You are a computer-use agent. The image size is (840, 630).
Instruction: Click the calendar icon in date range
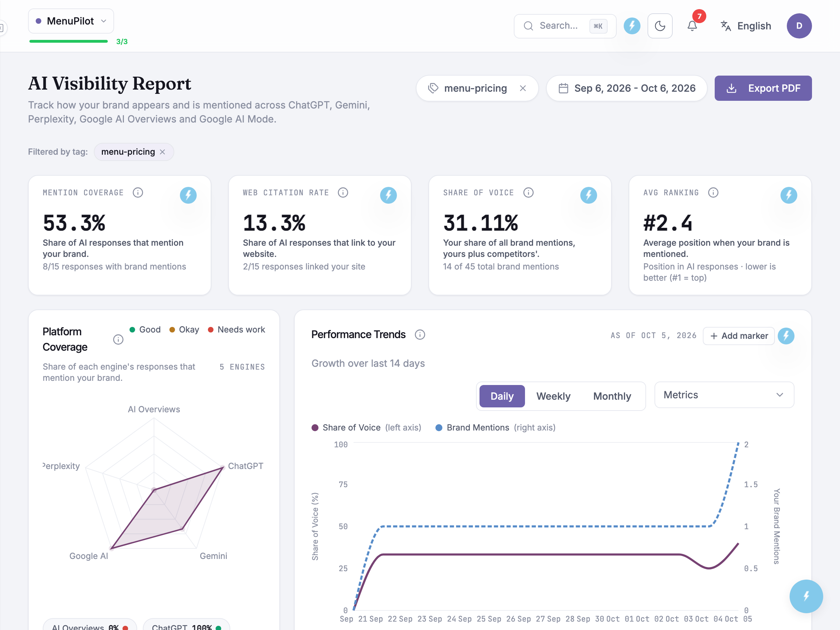pos(563,88)
